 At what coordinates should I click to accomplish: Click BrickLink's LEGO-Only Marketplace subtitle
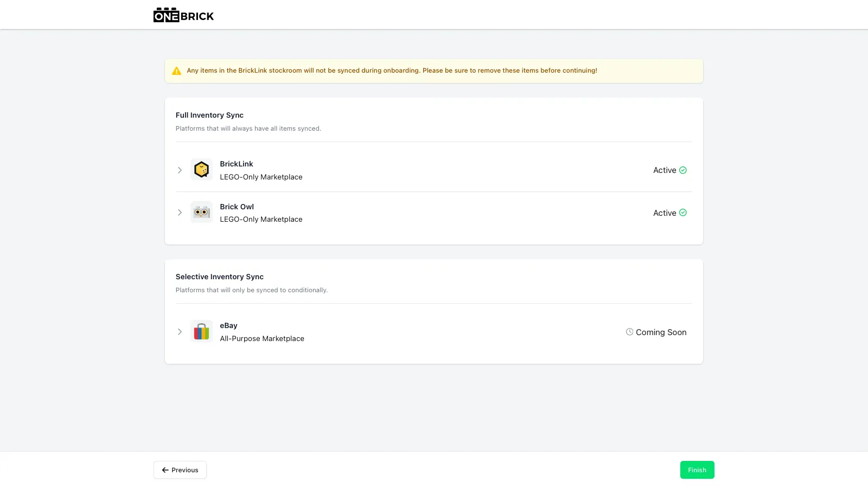(261, 177)
